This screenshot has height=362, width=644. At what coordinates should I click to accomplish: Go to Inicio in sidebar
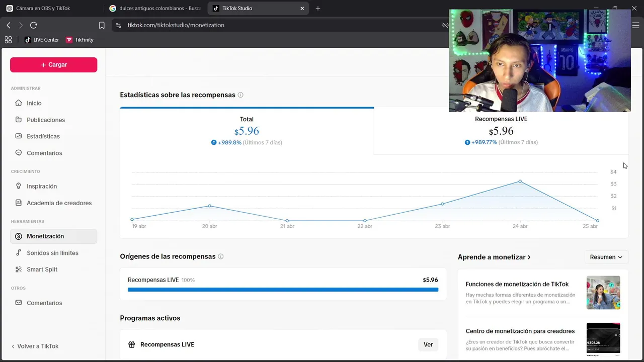pyautogui.click(x=53, y=103)
